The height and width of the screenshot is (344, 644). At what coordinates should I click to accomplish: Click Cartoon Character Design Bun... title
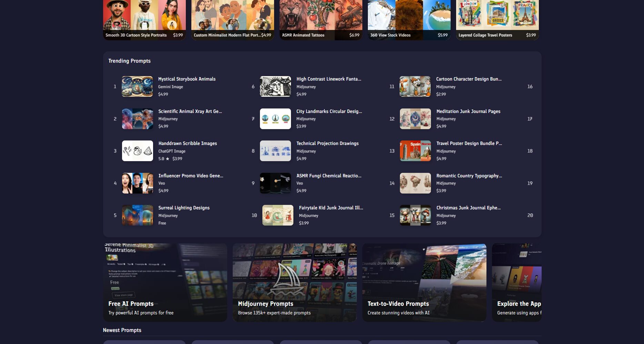tap(469, 79)
